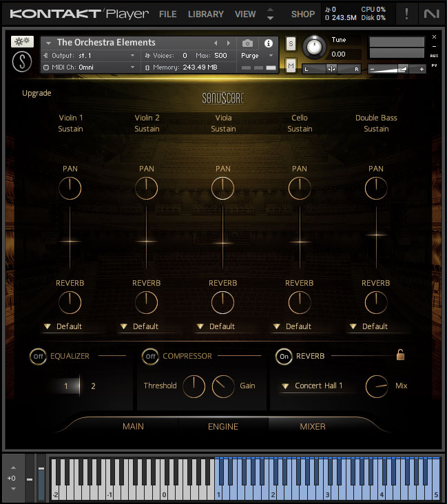Click the pan center icon in header

pyautogui.click(x=331, y=69)
